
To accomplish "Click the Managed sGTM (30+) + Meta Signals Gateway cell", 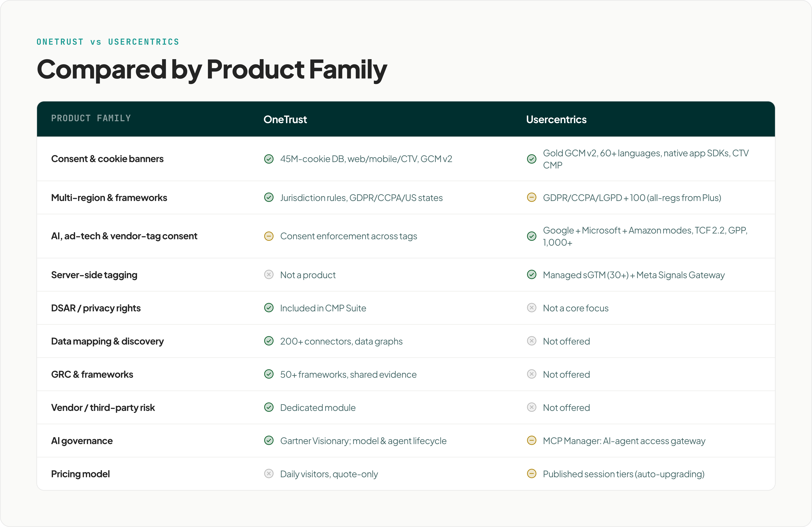I will (x=634, y=275).
